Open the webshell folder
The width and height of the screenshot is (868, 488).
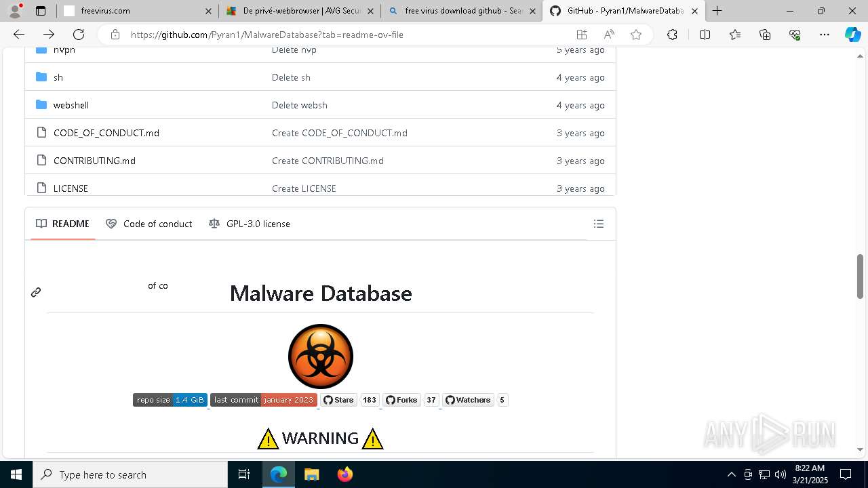71,105
